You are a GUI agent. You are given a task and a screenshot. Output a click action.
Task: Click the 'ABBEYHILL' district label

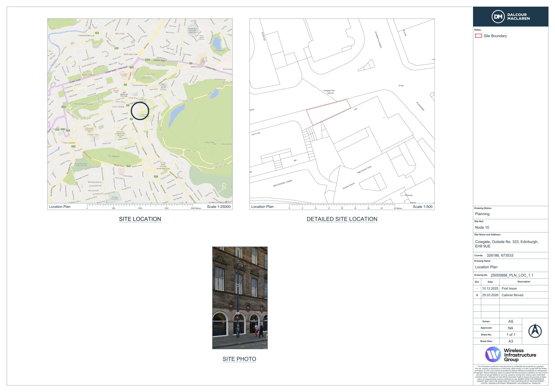(196, 67)
